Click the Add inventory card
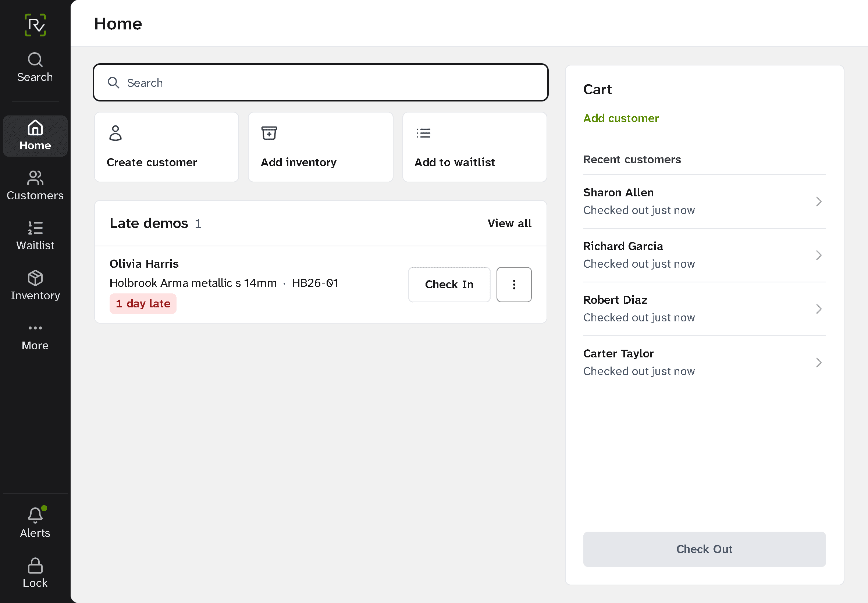The image size is (868, 603). (x=320, y=147)
